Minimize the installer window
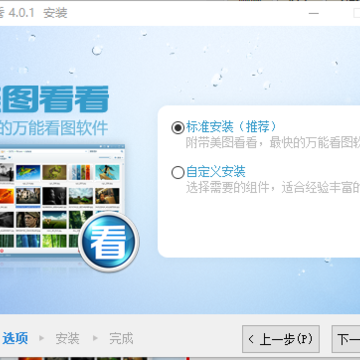 [313, 13]
